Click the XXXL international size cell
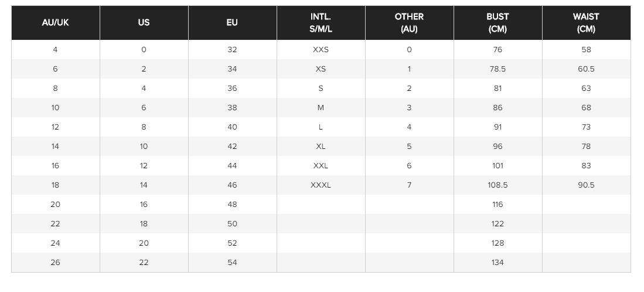The height and width of the screenshot is (292, 644). point(321,185)
